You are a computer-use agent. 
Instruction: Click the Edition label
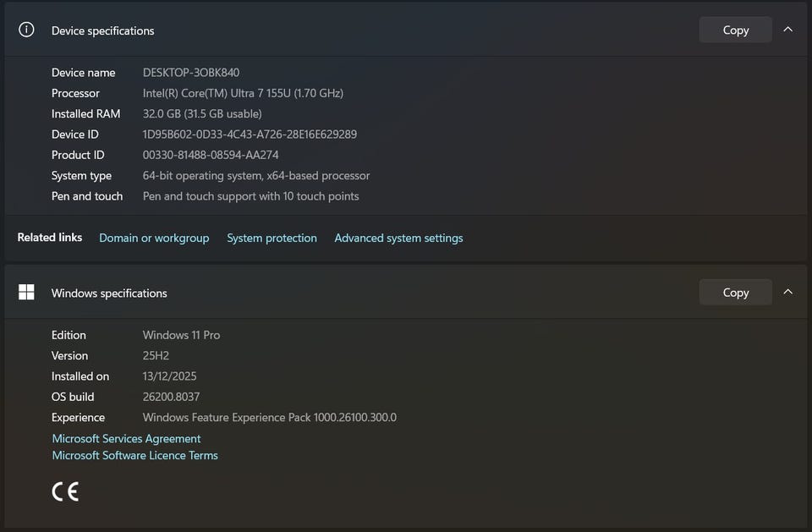pos(69,335)
